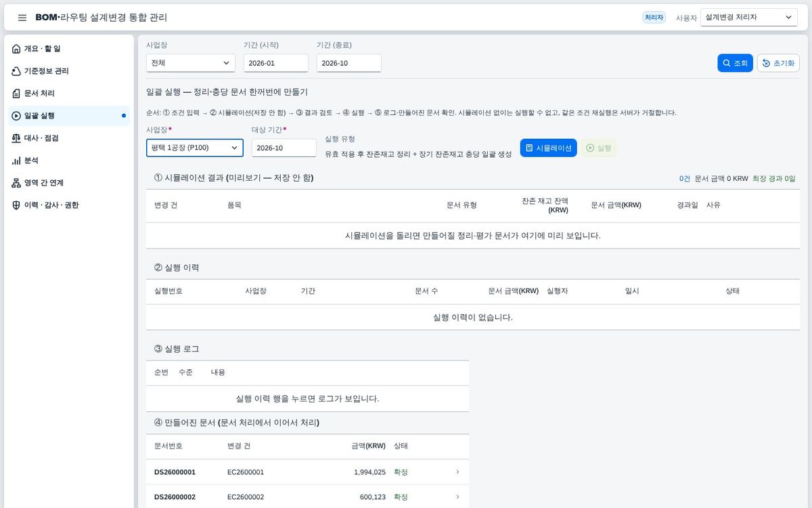The width and height of the screenshot is (812, 508).
Task: Click the 문서 수 column header
Action: pyautogui.click(x=426, y=291)
